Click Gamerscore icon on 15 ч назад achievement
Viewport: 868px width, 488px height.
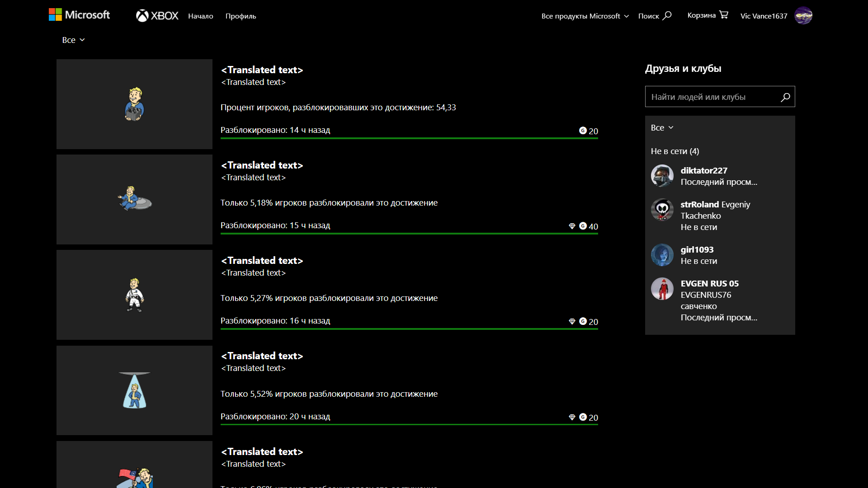(x=583, y=226)
